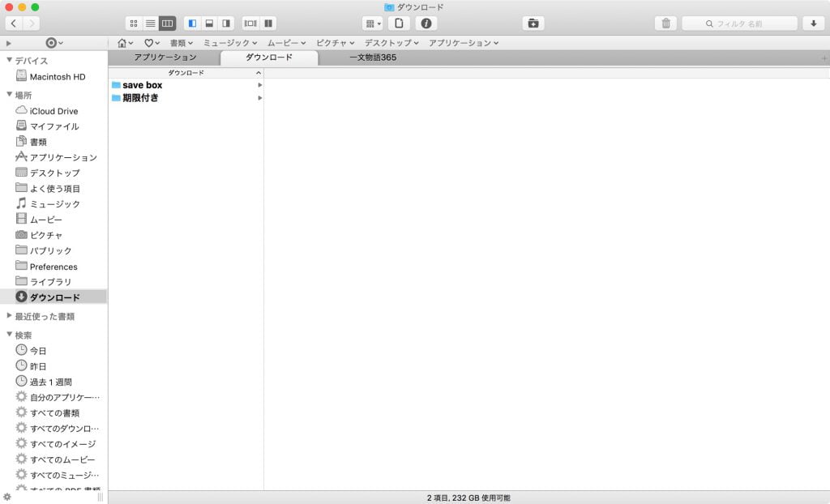Toggle the bottom shelf pane

coord(209,23)
